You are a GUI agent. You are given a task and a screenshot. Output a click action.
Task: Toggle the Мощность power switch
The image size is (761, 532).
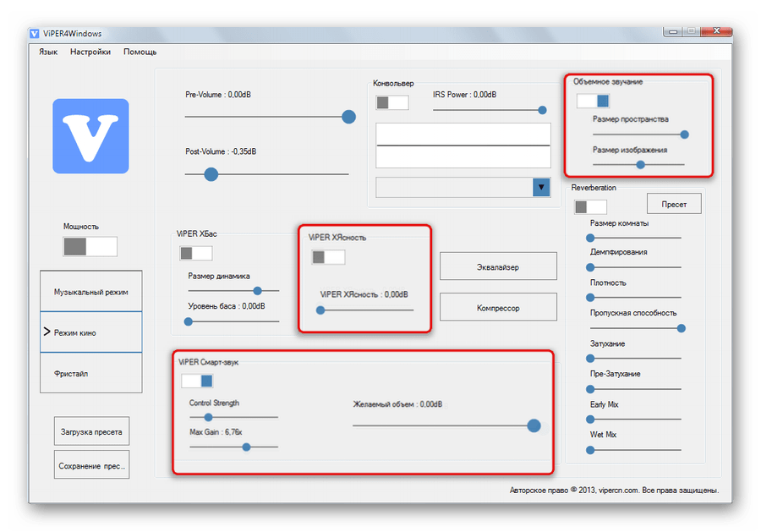point(90,246)
